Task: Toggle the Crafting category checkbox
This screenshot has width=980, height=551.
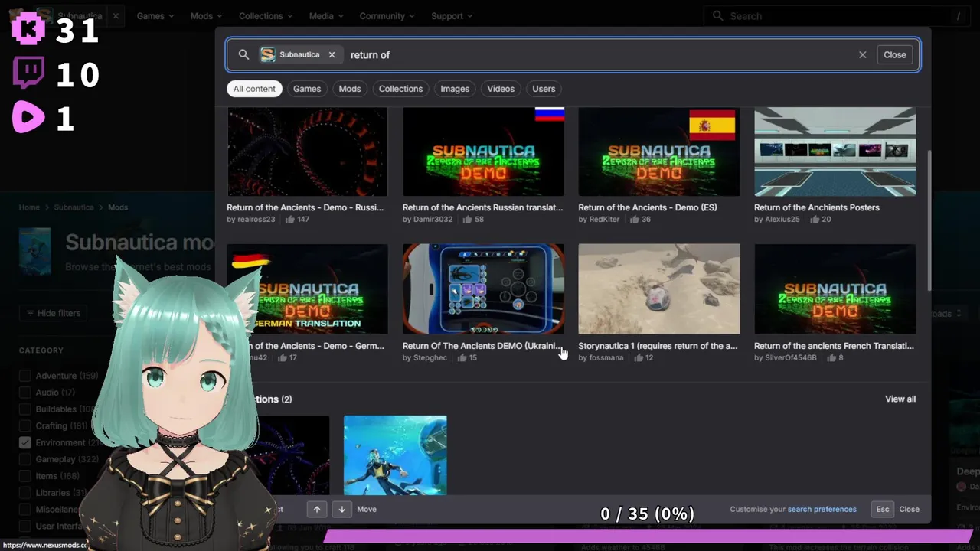Action: click(25, 426)
